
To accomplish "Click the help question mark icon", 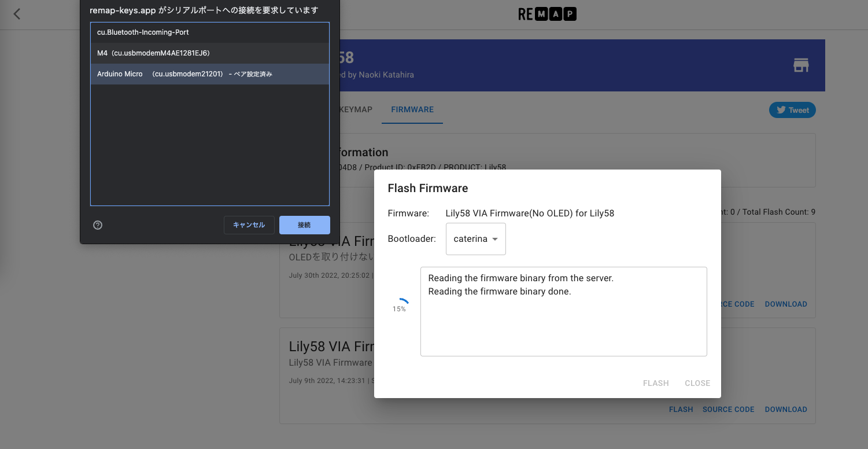I will tap(98, 225).
